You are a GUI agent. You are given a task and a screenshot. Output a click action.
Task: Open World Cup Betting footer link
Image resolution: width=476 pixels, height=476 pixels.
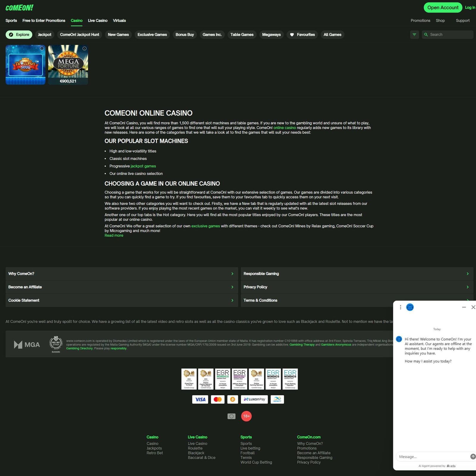click(256, 462)
